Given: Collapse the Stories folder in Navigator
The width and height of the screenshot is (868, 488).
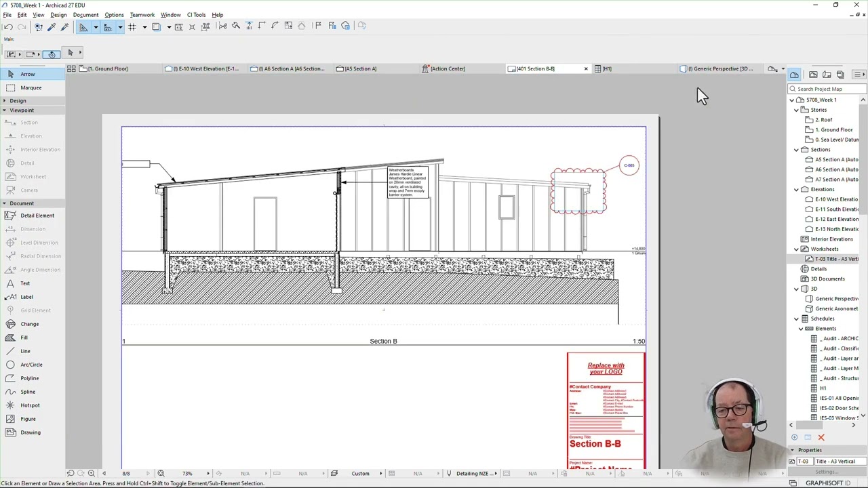Looking at the screenshot, I should click(797, 110).
